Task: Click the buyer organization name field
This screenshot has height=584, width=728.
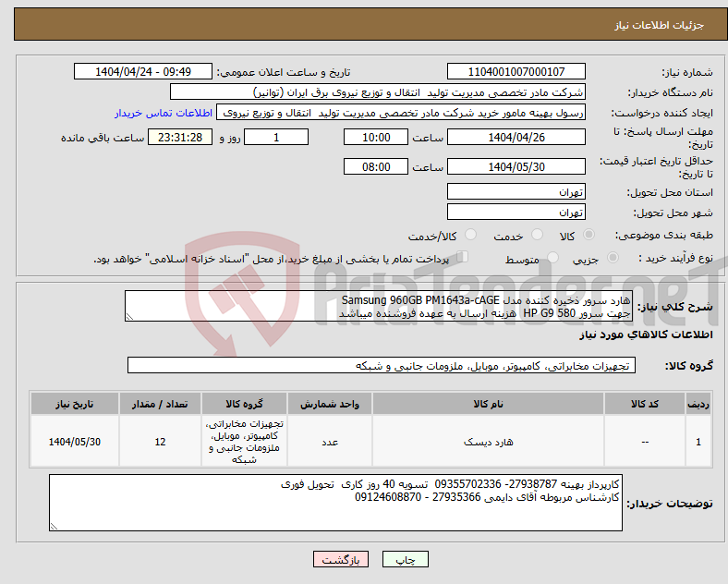Action: click(378, 92)
